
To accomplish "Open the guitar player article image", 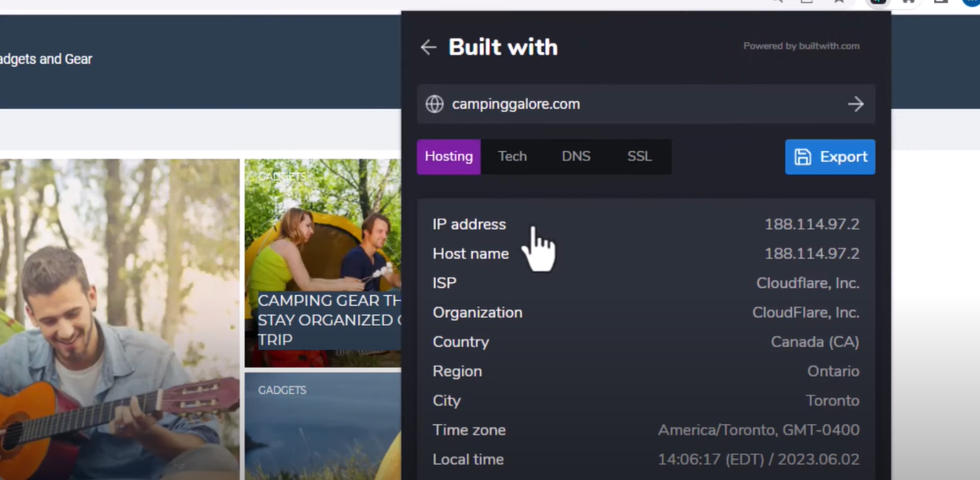I will [119, 319].
